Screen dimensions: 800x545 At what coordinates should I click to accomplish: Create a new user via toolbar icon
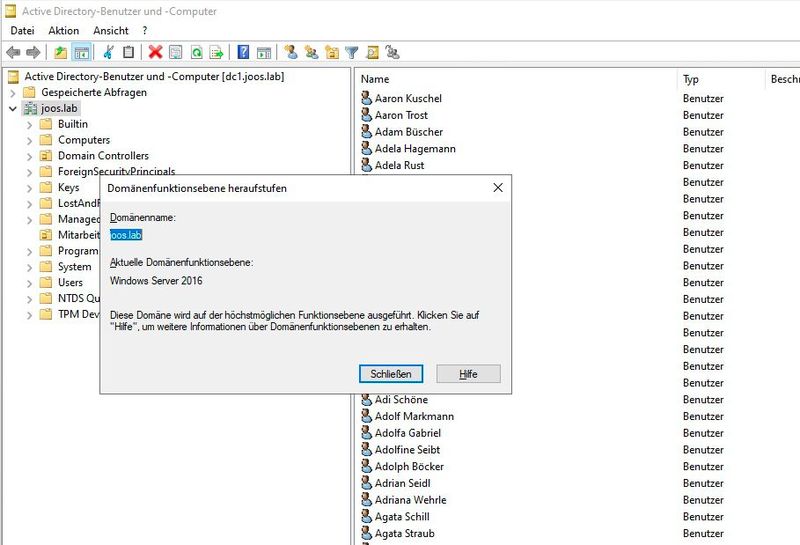point(291,52)
